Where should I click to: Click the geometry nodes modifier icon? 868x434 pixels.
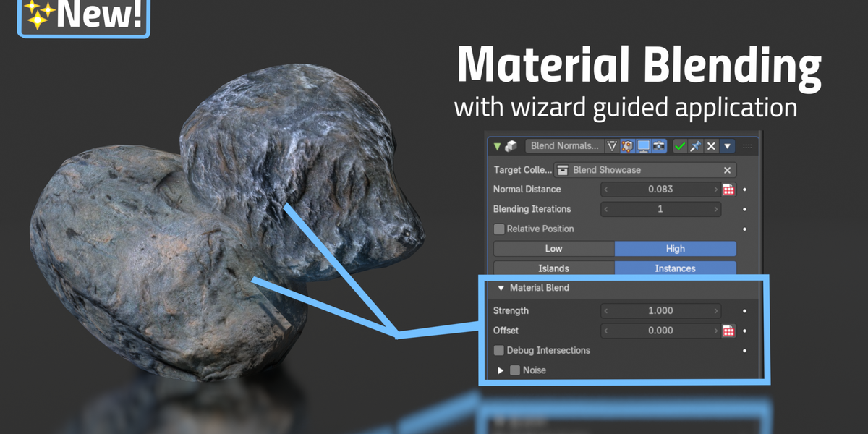511,146
